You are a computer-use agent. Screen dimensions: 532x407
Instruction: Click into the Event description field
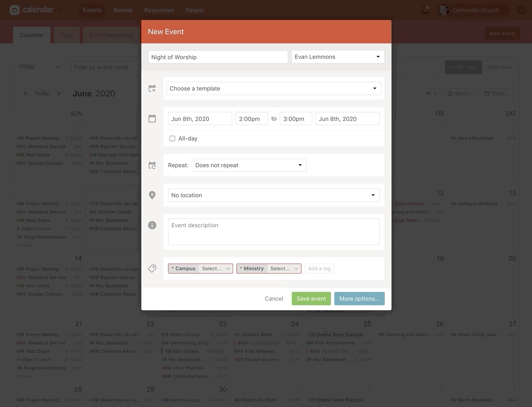point(274,232)
